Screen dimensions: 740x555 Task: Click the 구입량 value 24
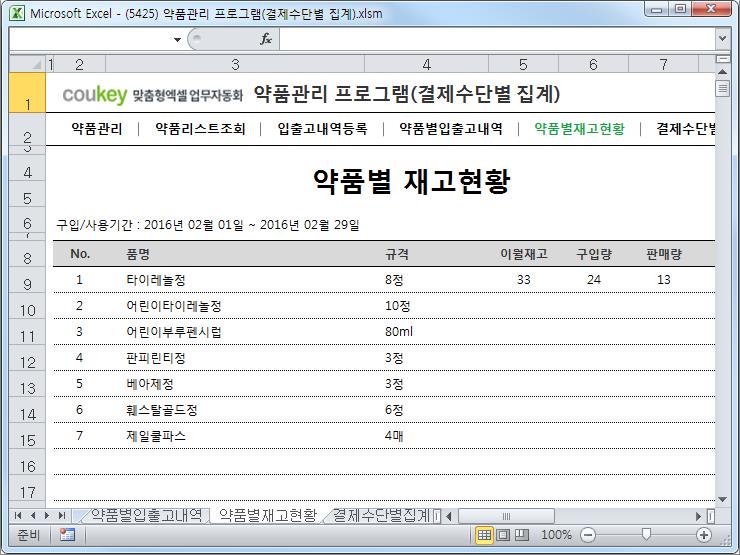593,280
